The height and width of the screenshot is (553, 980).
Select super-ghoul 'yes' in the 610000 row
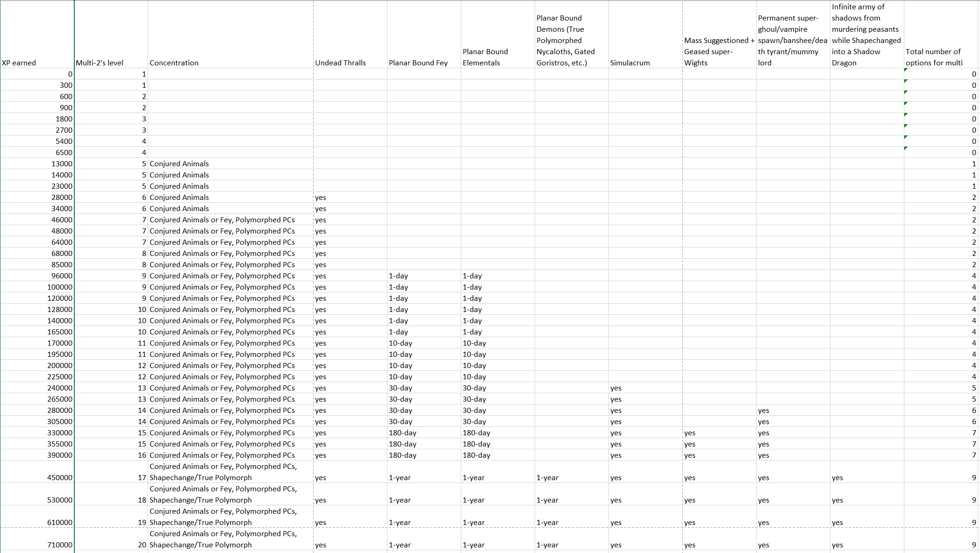click(793, 517)
